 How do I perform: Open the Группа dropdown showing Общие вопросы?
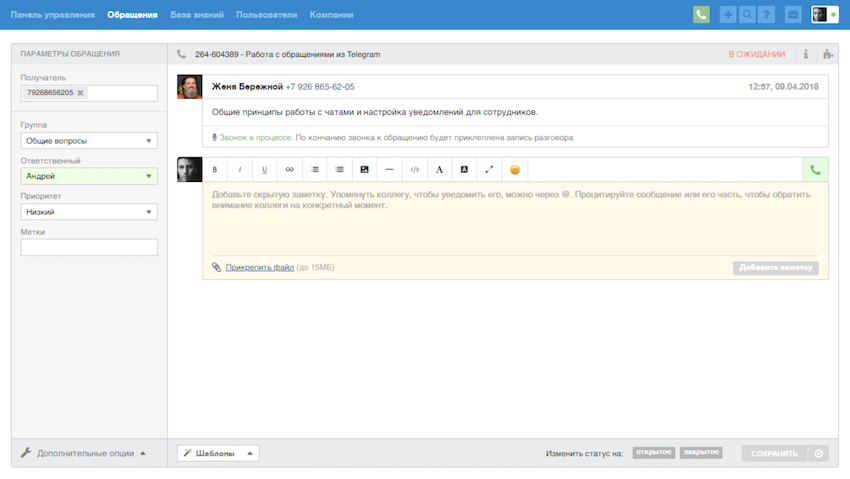89,141
